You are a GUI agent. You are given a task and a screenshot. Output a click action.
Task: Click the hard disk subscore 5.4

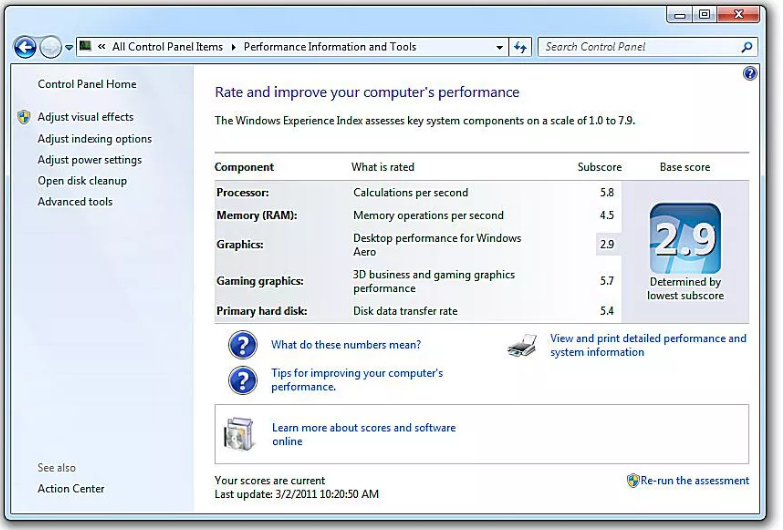pos(607,311)
